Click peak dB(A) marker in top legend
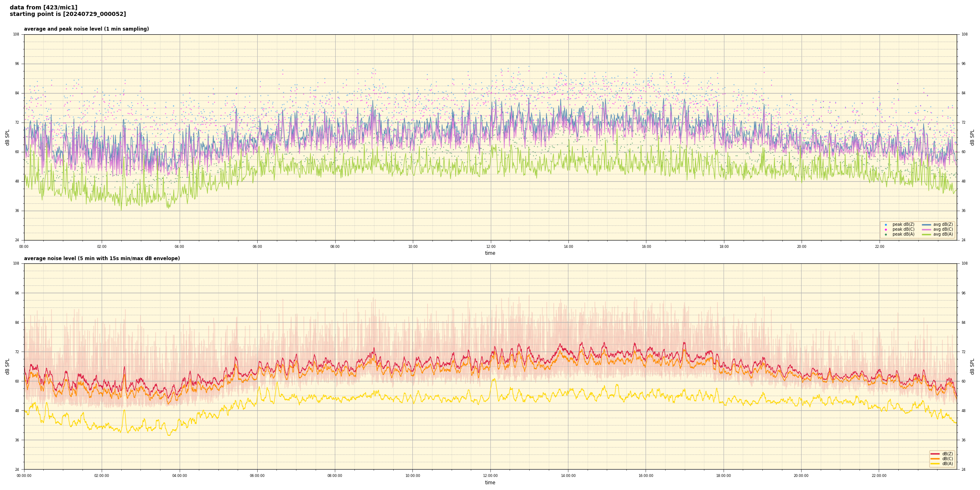This screenshot has width=980, height=490. tap(886, 234)
